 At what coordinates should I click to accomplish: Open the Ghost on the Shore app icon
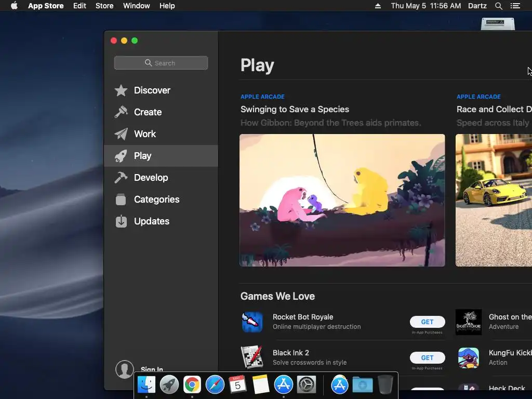[468, 322]
